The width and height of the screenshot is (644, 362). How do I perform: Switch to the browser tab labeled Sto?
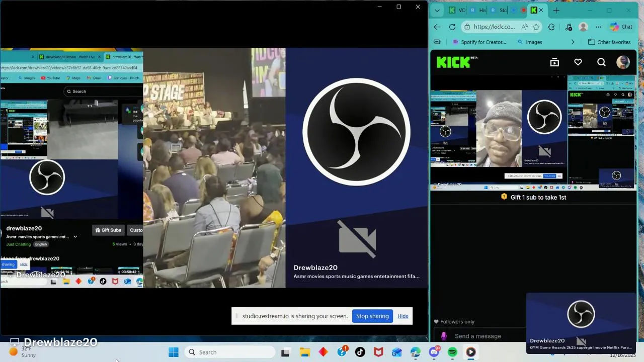pyautogui.click(x=499, y=10)
